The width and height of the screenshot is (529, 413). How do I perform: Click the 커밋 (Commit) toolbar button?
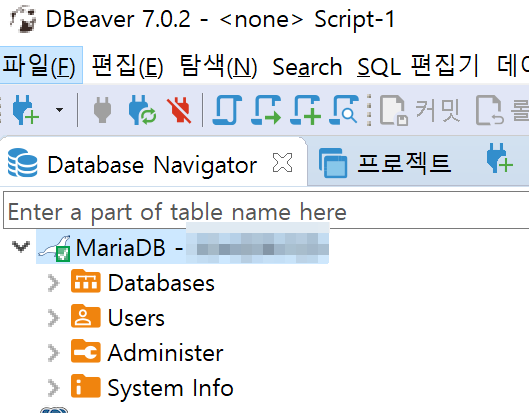click(x=420, y=110)
